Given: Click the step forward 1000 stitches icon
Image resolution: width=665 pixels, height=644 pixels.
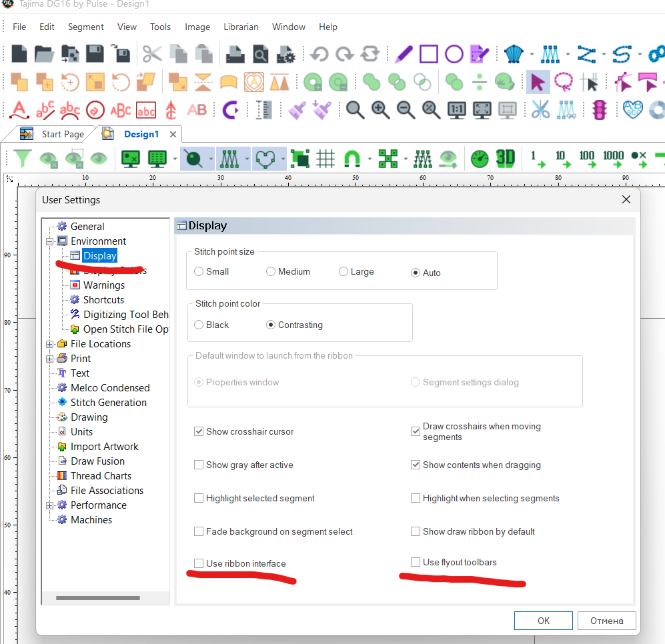Looking at the screenshot, I should tap(614, 159).
